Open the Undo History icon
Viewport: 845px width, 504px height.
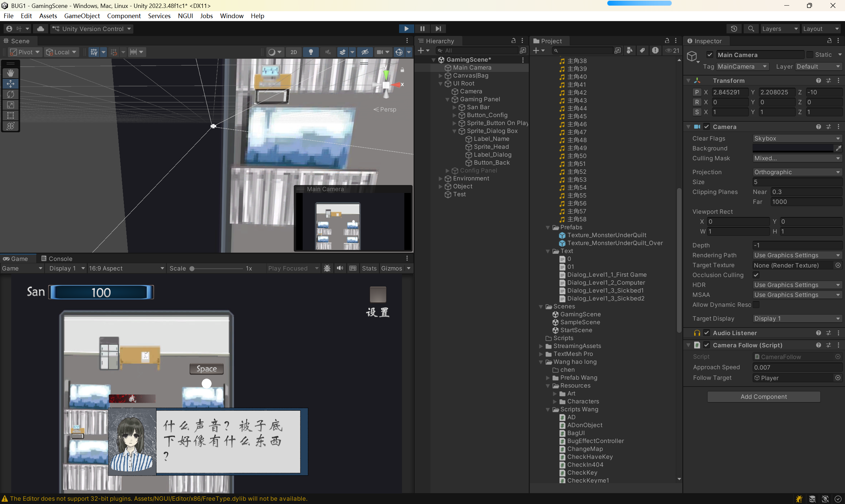point(734,29)
